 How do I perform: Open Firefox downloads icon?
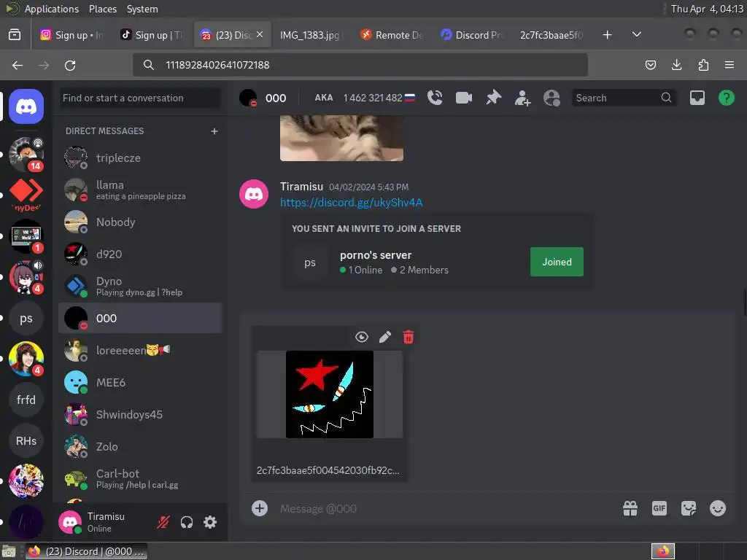[676, 65]
